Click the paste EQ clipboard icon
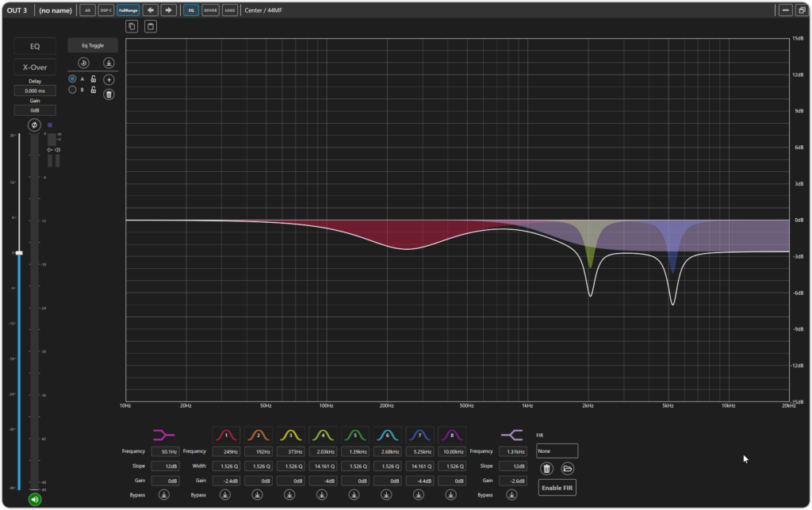The height and width of the screenshot is (510, 812). click(x=151, y=26)
